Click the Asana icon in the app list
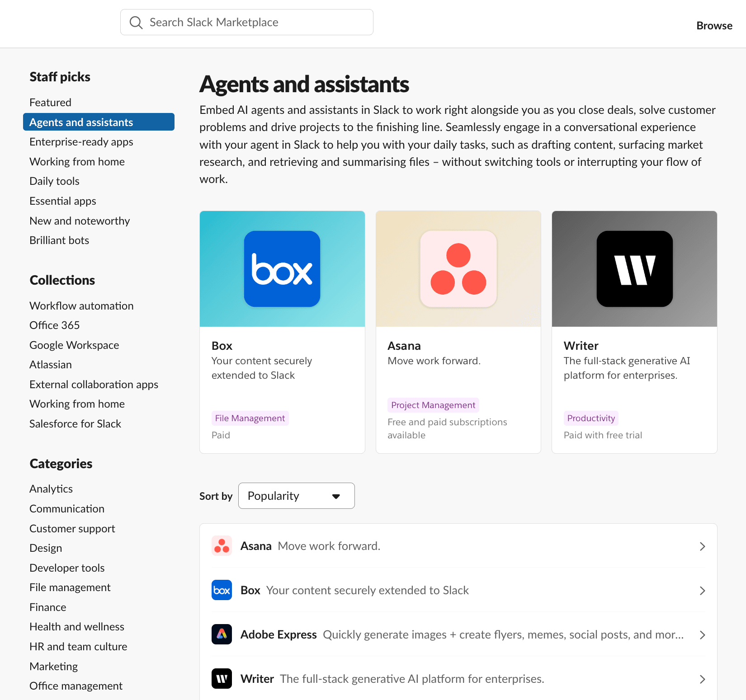The image size is (746, 700). 222,545
